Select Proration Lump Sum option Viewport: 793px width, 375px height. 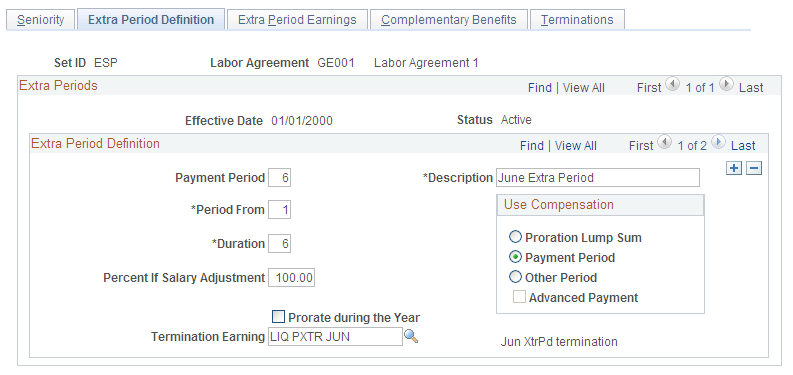[515, 237]
